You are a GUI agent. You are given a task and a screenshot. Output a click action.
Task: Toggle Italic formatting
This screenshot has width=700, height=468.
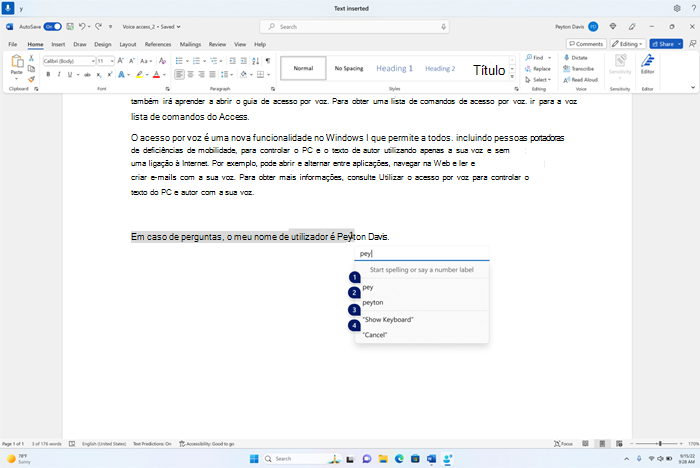[x=59, y=75]
